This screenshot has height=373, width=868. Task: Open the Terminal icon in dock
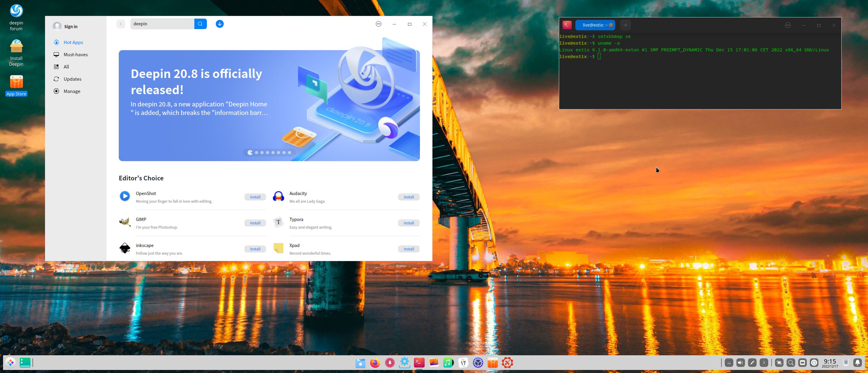(419, 362)
